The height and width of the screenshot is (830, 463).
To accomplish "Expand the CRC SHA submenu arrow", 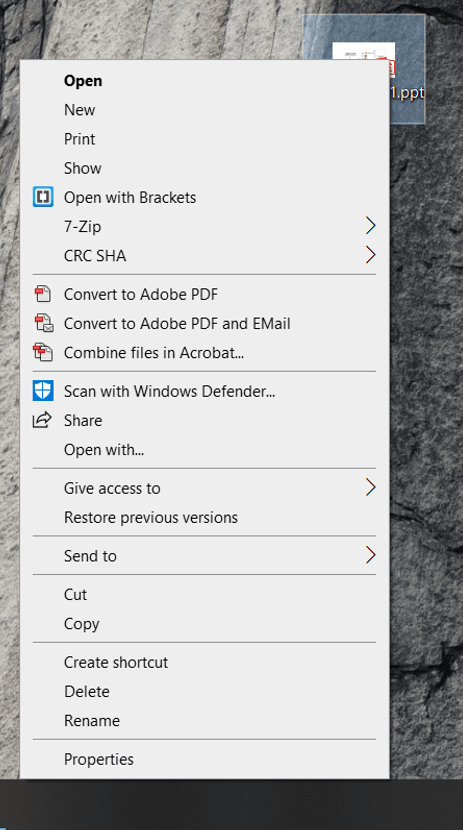I will [x=370, y=255].
